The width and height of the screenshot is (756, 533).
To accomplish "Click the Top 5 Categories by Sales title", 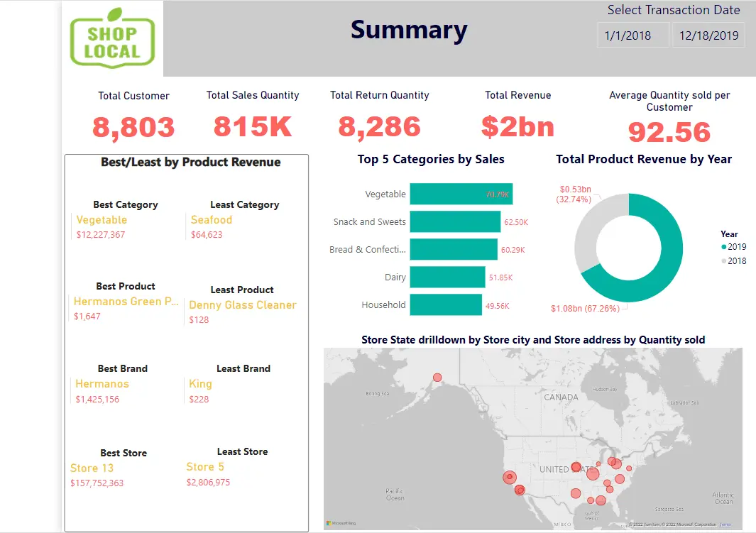I will coord(431,160).
